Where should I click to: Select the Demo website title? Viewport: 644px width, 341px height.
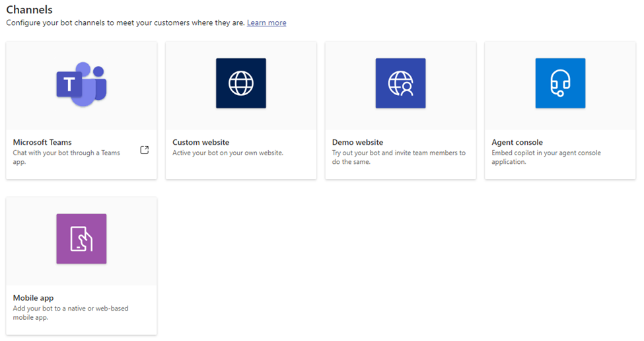click(358, 142)
